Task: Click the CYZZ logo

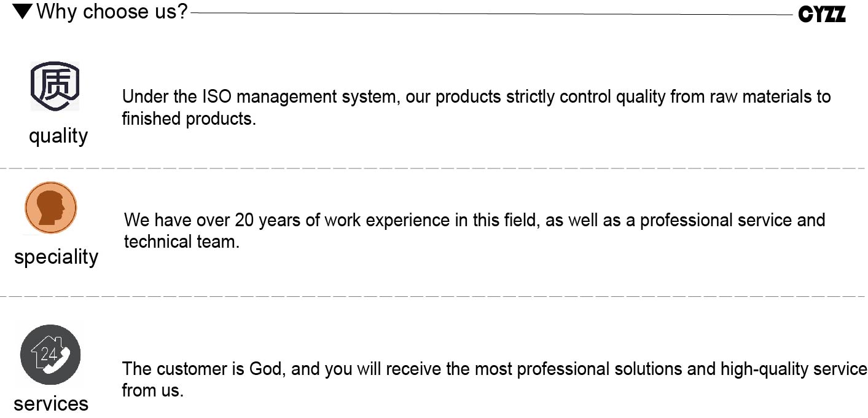Action: click(x=822, y=15)
